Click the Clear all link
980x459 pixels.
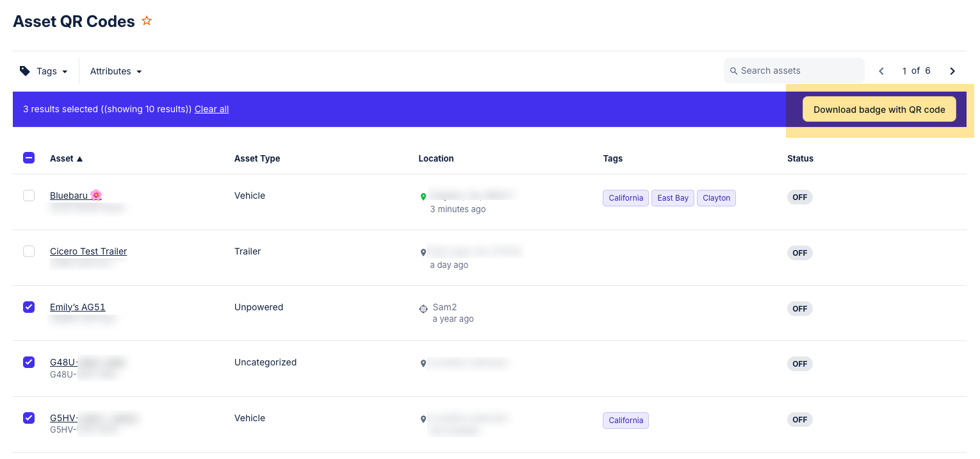211,109
